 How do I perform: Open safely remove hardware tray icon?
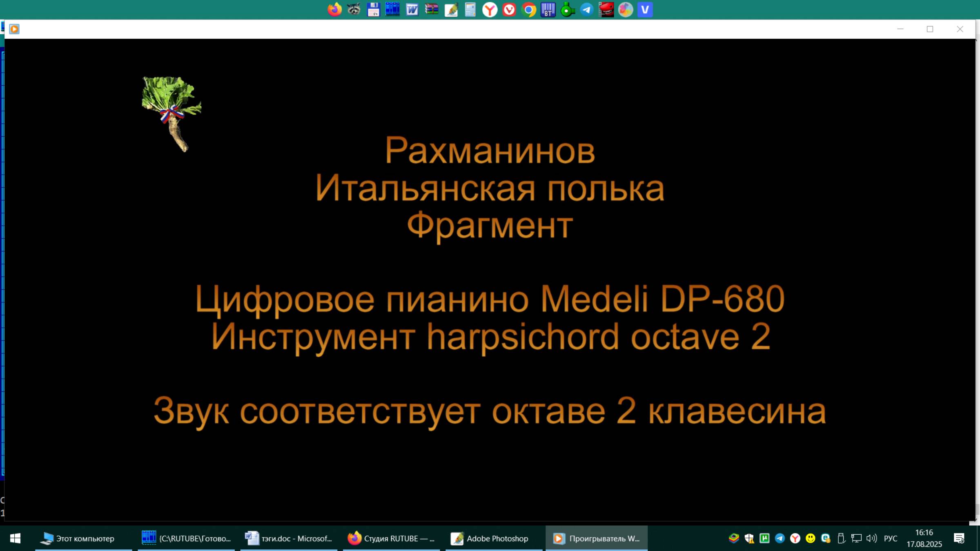coord(840,538)
